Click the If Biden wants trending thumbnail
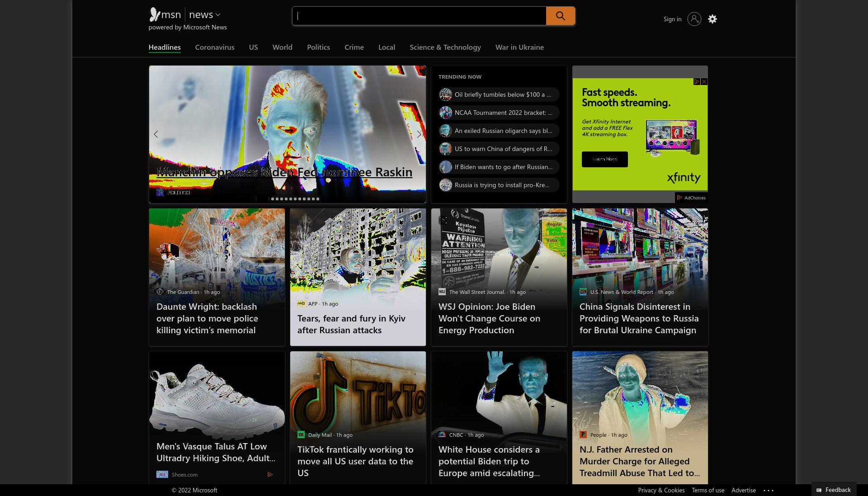 coord(446,167)
